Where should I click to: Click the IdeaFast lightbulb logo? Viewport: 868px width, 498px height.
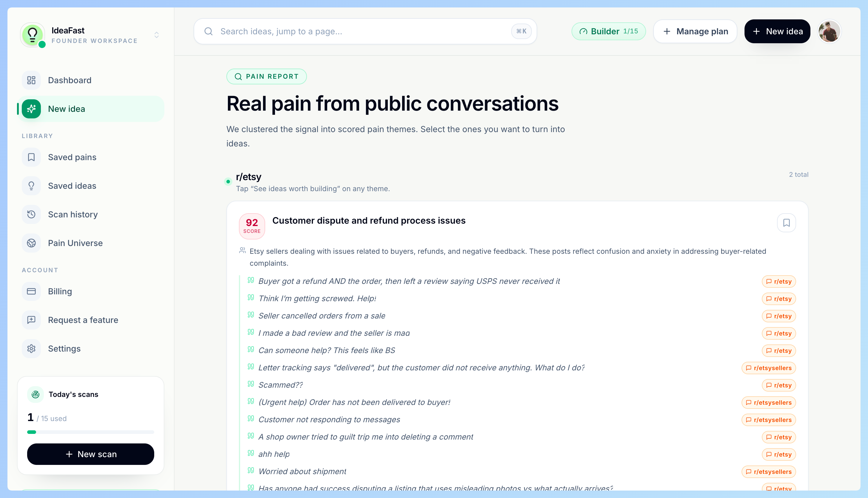(33, 35)
